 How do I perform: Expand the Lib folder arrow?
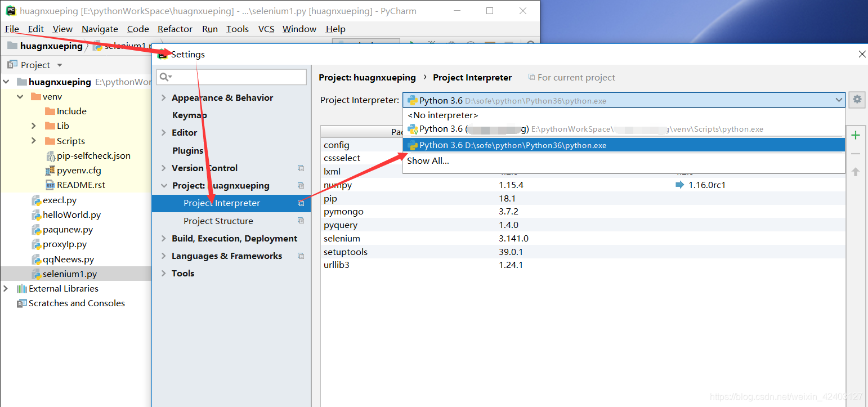pyautogui.click(x=34, y=126)
